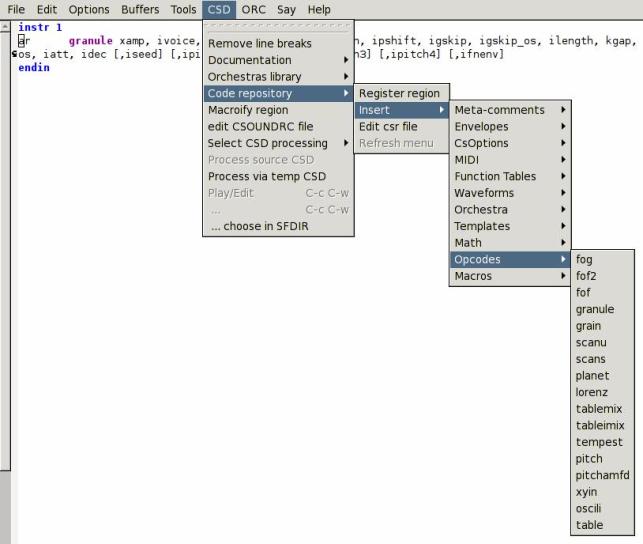Choose Remove line breaks
Image resolution: width=643 pixels, height=544 pixels.
[x=278, y=43]
